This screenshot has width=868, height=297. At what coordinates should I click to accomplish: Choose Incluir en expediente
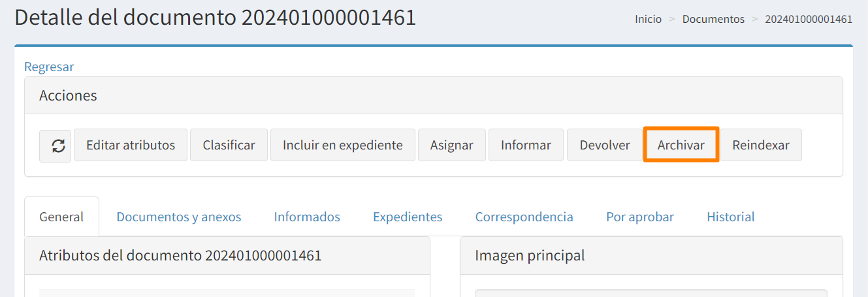[x=343, y=145]
